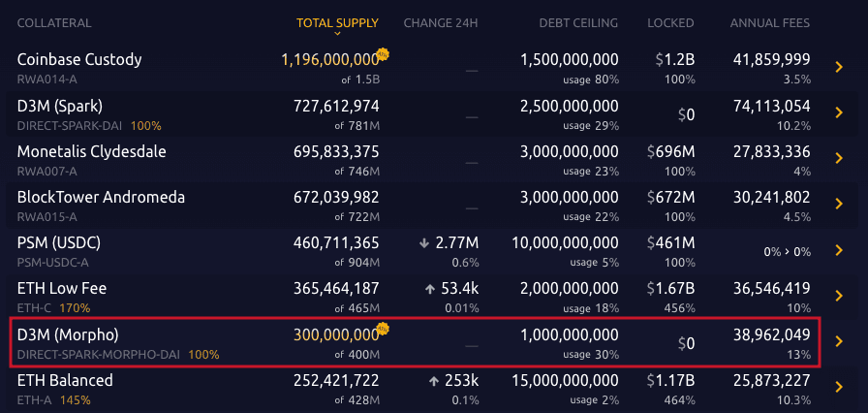Expand the PSM (USDC) row chevron
This screenshot has height=413, width=868.
840,250
